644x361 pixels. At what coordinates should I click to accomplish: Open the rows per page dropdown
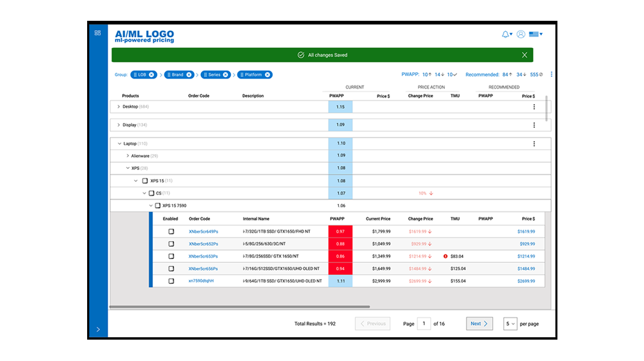coord(510,324)
